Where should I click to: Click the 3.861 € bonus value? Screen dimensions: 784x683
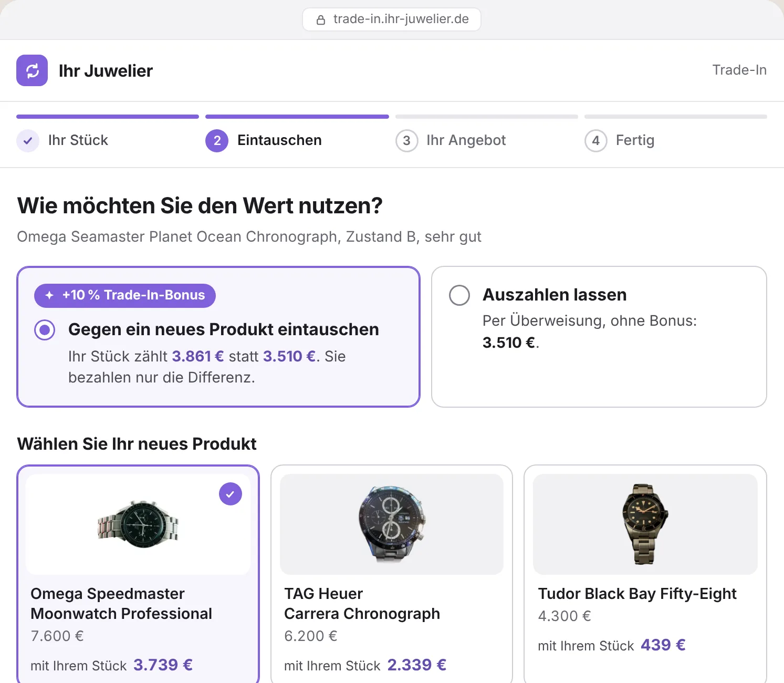[198, 356]
